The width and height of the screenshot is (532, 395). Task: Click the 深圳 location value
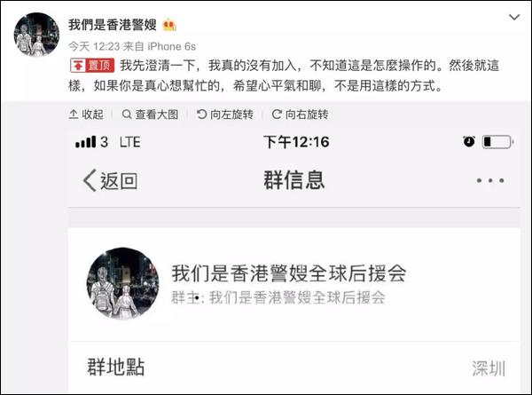[489, 368]
